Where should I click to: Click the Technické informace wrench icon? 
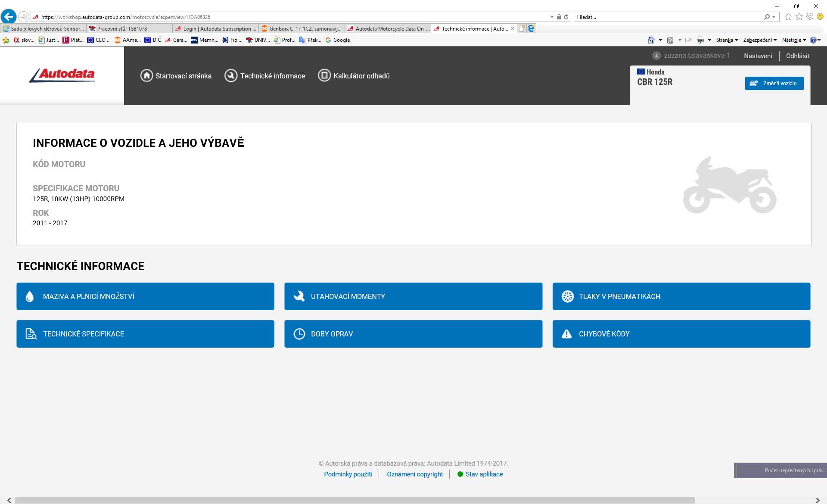pos(231,75)
